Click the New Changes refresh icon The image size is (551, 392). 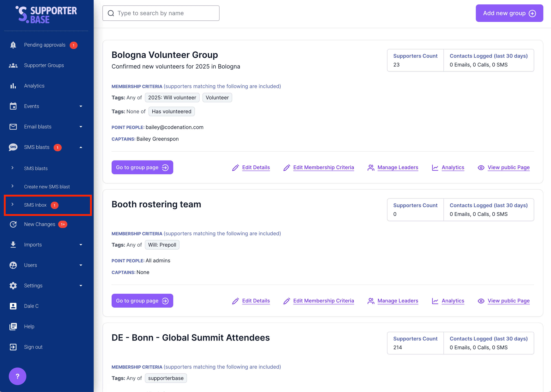pos(13,224)
